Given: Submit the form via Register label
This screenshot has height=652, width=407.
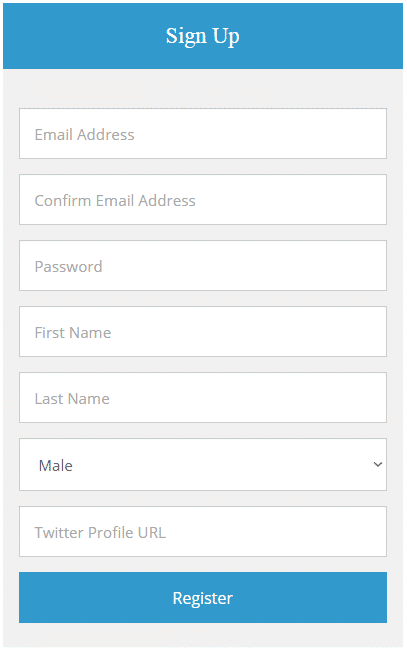Looking at the screenshot, I should coord(203,599).
